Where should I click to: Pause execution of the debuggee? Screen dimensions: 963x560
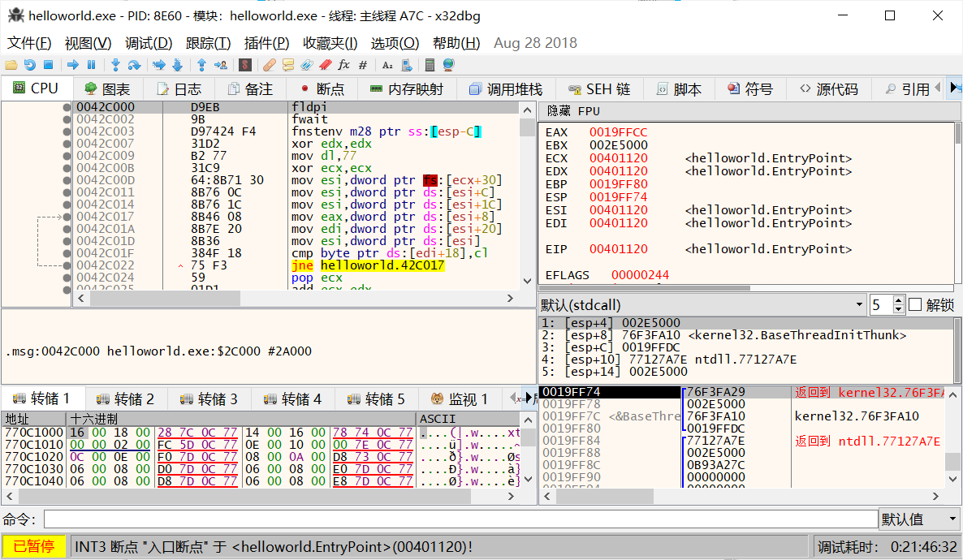click(x=92, y=65)
